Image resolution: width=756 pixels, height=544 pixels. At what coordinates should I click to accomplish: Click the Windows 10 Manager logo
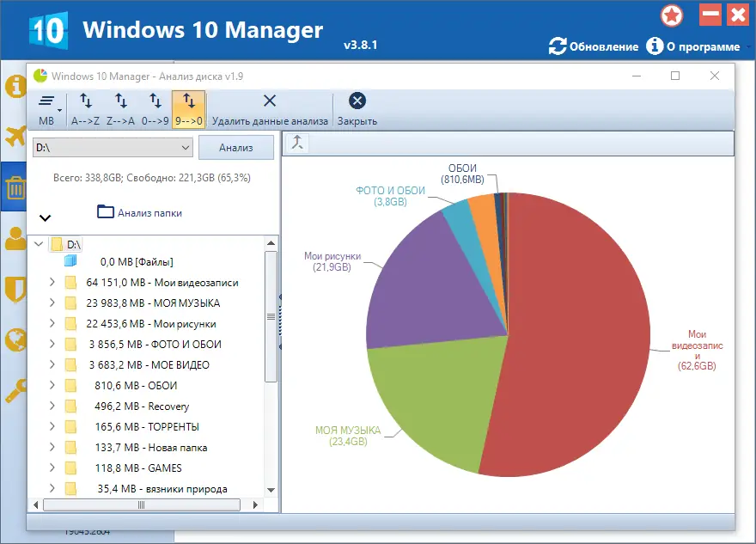tap(48, 30)
